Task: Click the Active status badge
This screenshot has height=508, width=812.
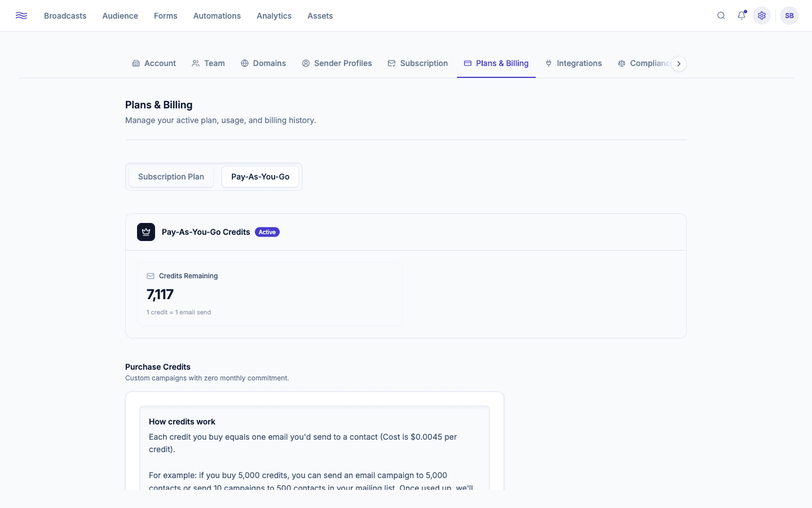Action: 267,232
